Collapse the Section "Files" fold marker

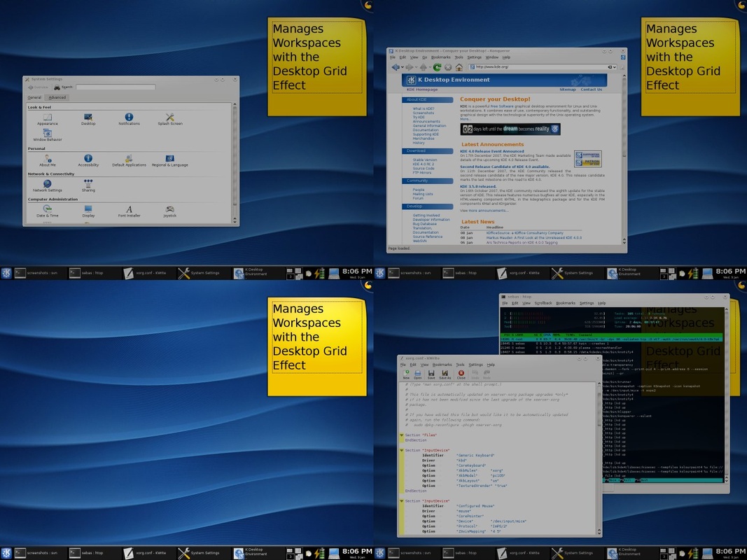[402, 435]
